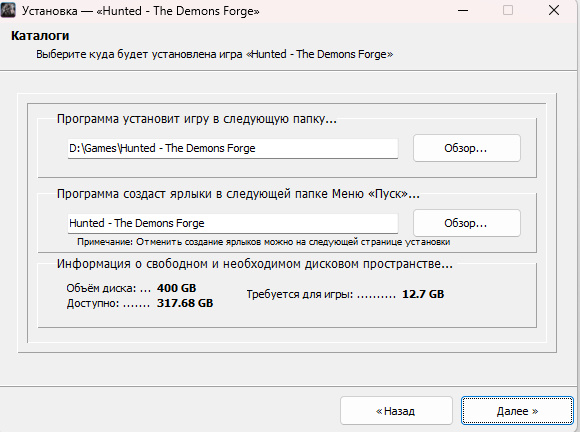
Task: Click the Доступно 317.68 GB value
Action: coord(185,303)
